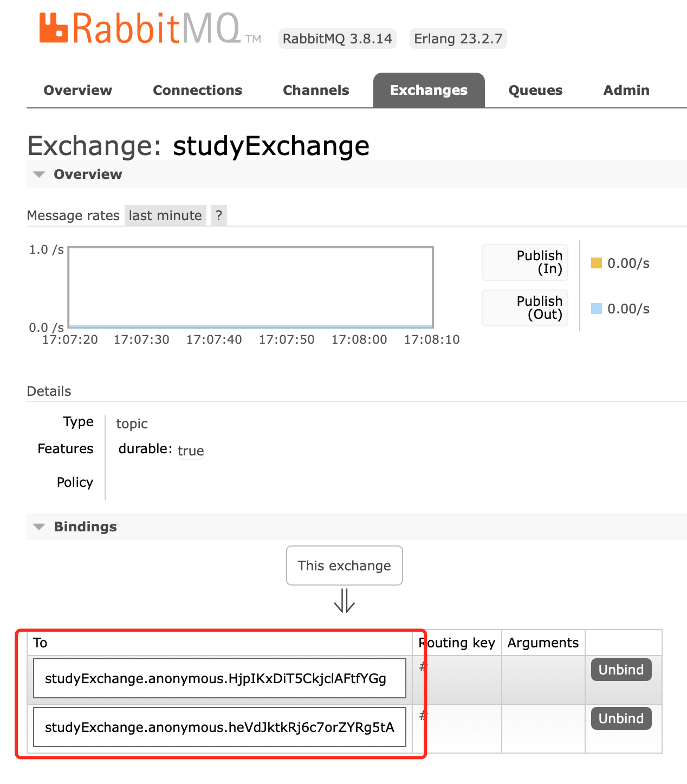Viewport: 687px width, 784px height.
Task: Unbind the heVdJktkRj6c7orZYRg5tA queue binding
Action: 621,718
